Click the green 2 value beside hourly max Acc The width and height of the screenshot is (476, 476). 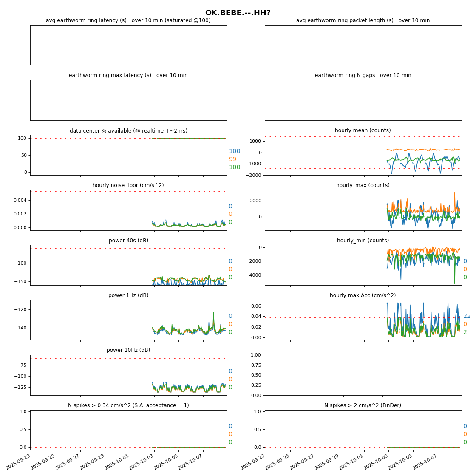point(465,332)
